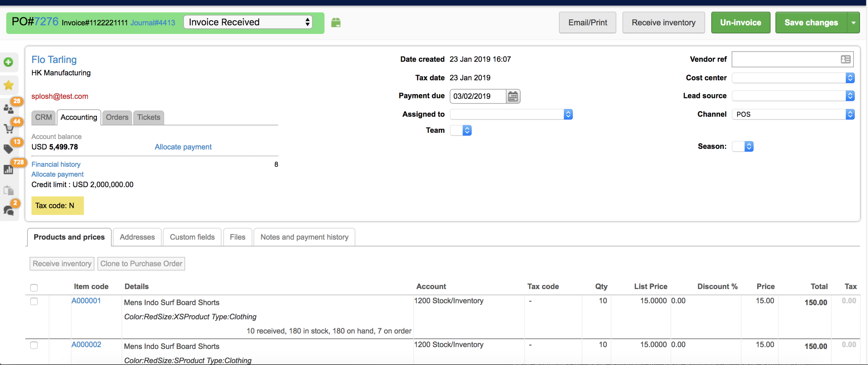Open contacts sidebar icon with badge 28
Image resolution: width=868 pixels, height=365 pixels.
click(9, 109)
